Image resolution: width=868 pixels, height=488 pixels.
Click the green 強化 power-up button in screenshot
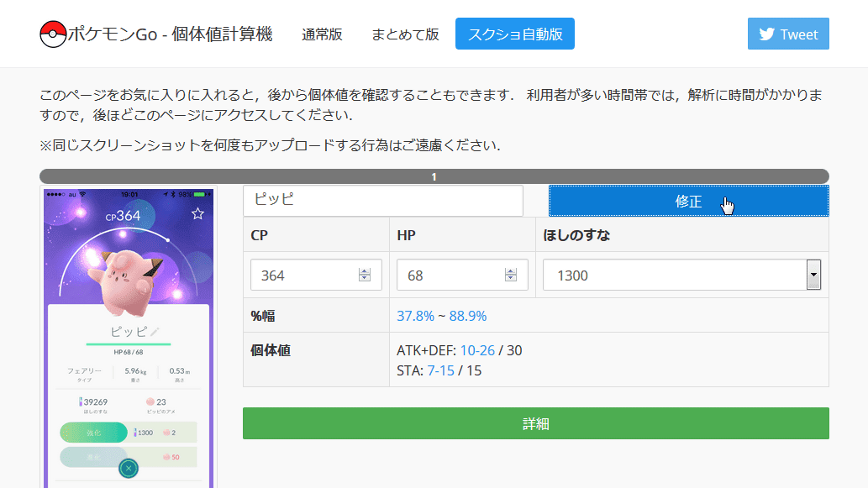(93, 433)
